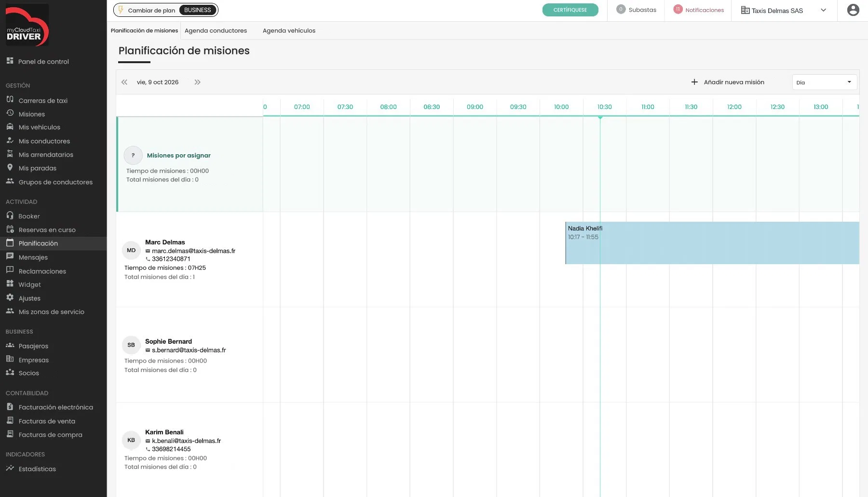
Task: Open Subastas counter badge
Action: pos(621,10)
